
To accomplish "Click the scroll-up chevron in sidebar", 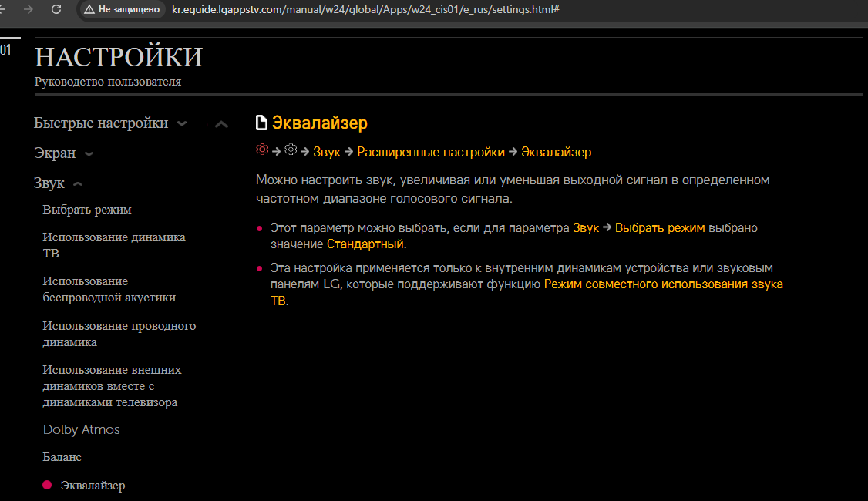I will pos(221,124).
